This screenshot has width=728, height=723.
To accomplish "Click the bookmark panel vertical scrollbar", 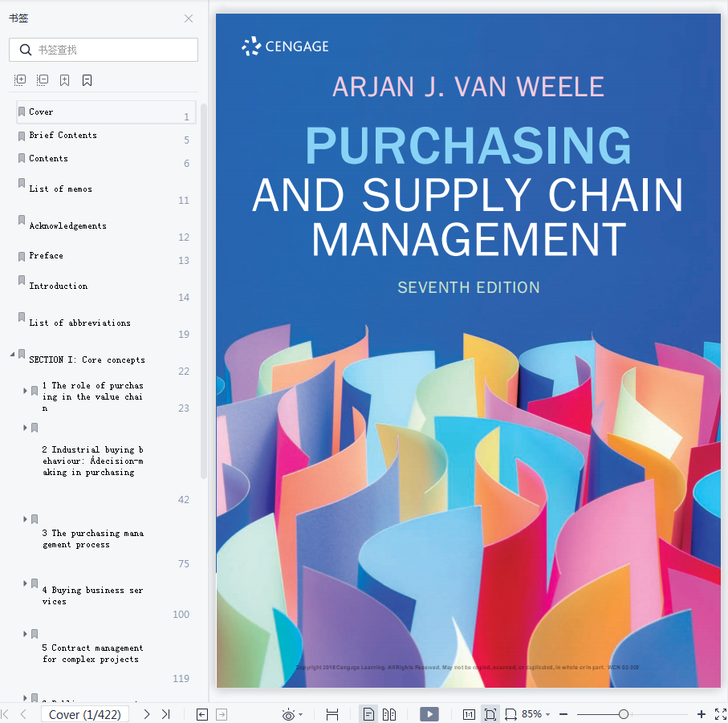I will point(203,290).
